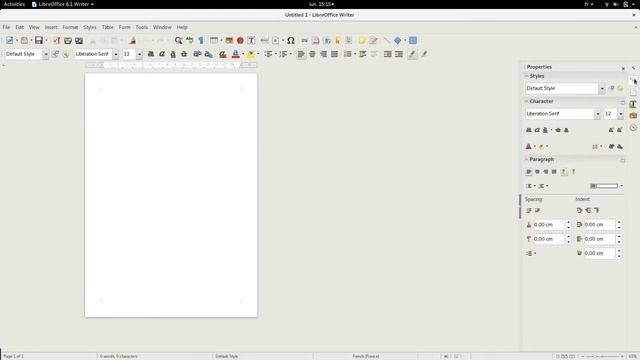Toggle Print Preview in the toolbar
Image resolution: width=640 pixels, height=360 pixels.
(x=79, y=40)
